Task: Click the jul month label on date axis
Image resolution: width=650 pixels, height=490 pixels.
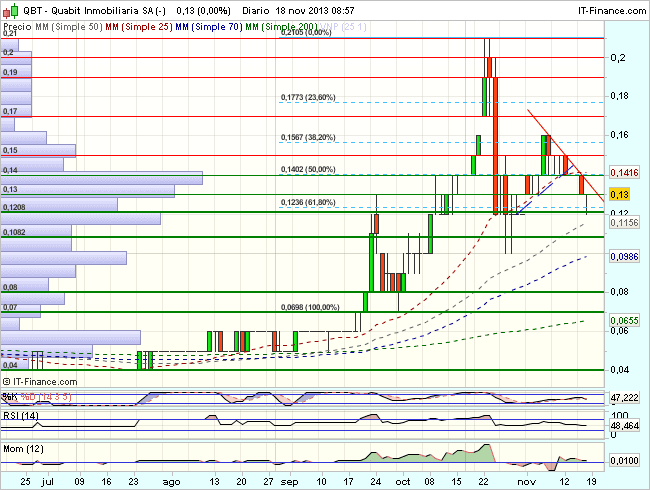Action: (x=48, y=482)
